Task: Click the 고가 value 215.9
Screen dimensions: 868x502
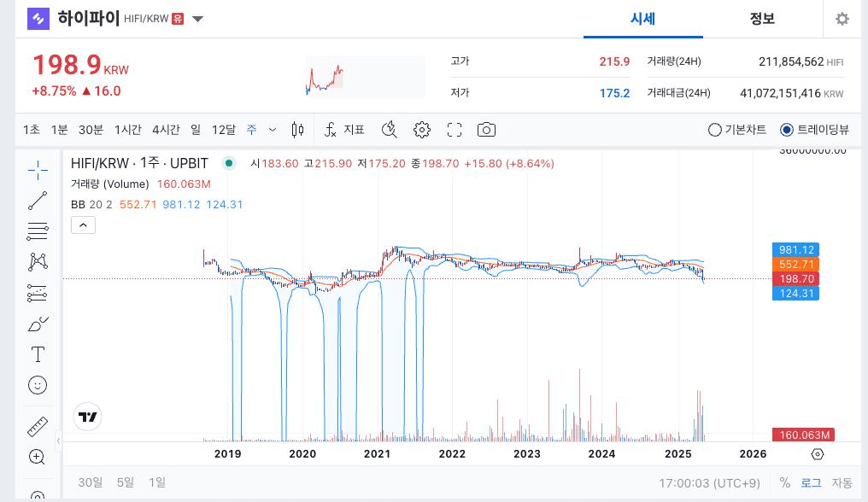Action: click(x=614, y=61)
